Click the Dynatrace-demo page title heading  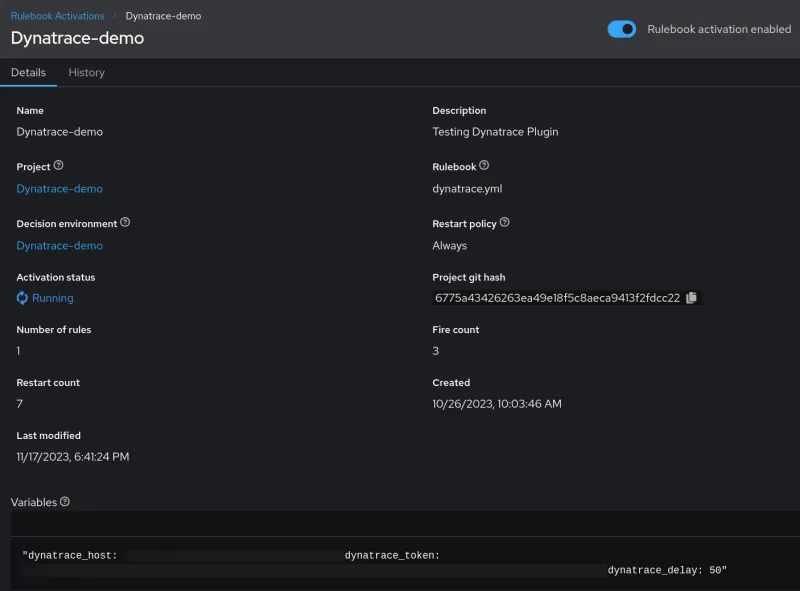(77, 39)
